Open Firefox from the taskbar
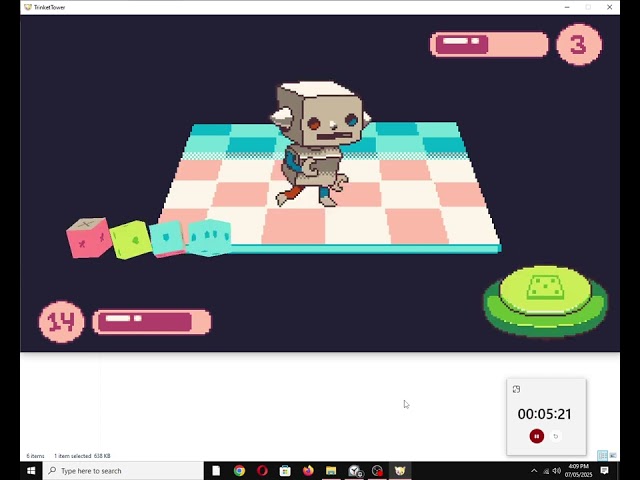Image resolution: width=640 pixels, height=480 pixels. click(308, 471)
